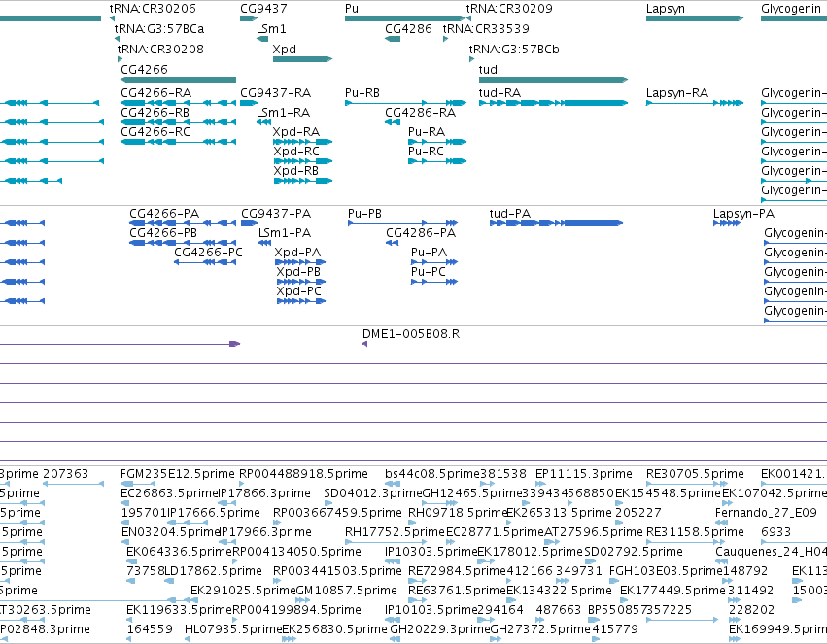Viewport: 827px width, 644px height.
Task: Click the tRNA:G3:57BCa label
Action: [x=159, y=29]
